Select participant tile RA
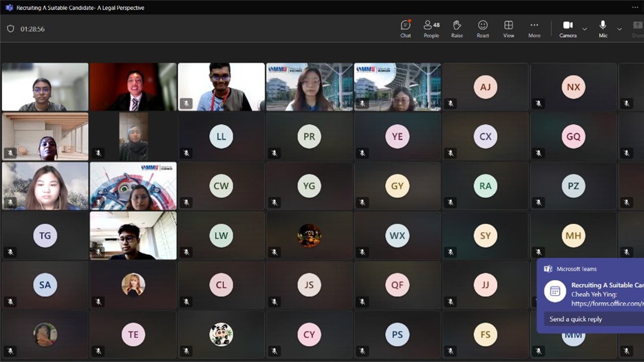This screenshot has width=644, height=362. (x=485, y=186)
